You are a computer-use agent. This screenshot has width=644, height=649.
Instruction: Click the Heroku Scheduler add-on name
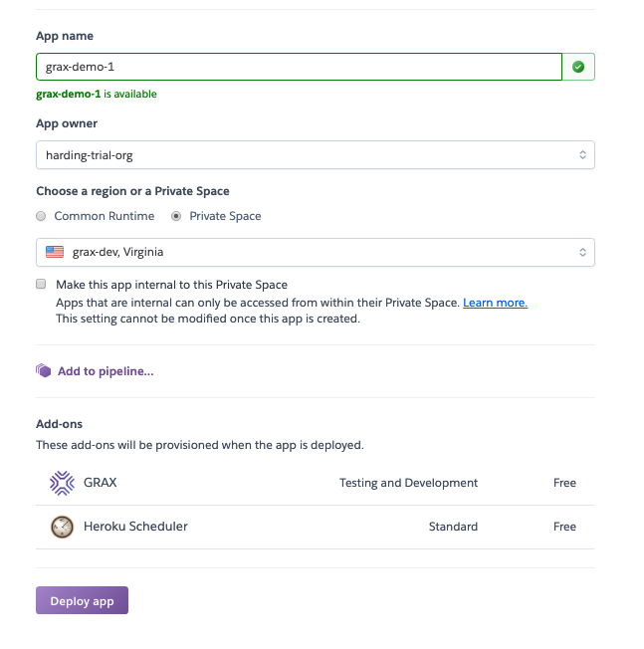(x=137, y=527)
